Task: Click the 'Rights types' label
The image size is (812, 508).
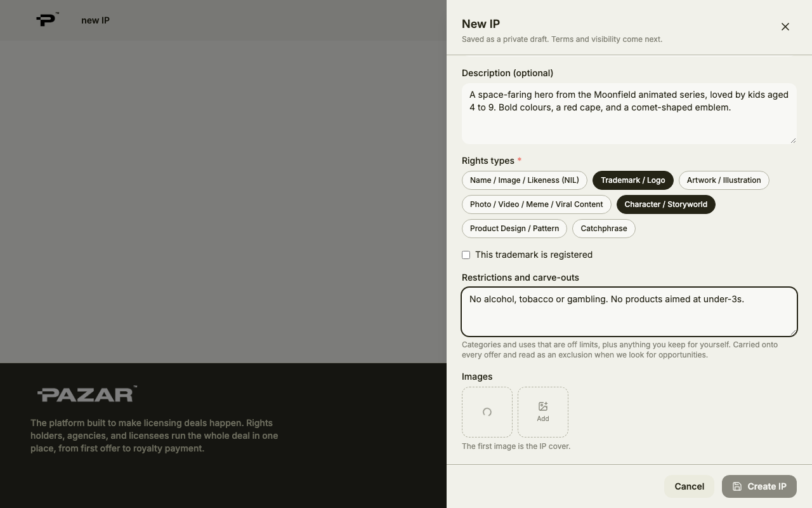Action: (488, 161)
